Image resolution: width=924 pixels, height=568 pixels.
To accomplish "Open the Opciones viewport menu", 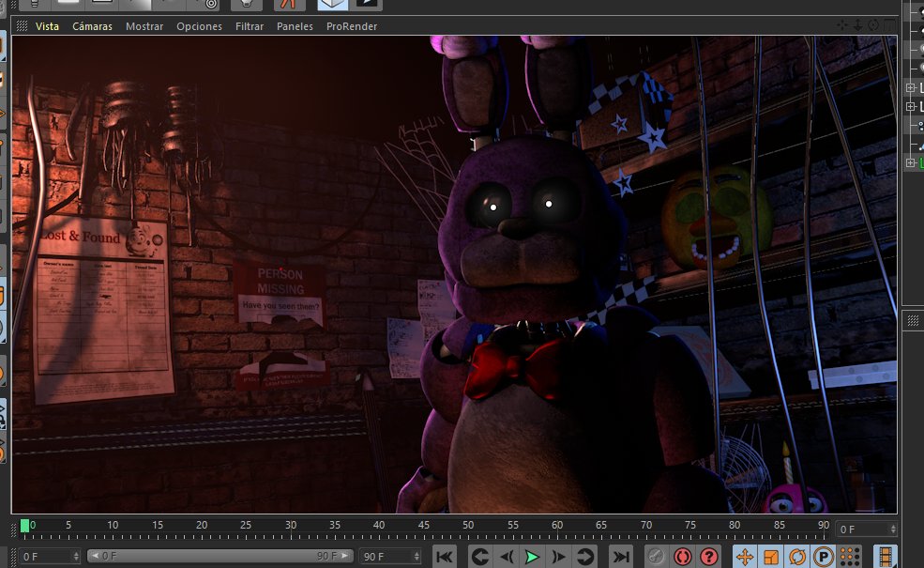I will [x=199, y=26].
